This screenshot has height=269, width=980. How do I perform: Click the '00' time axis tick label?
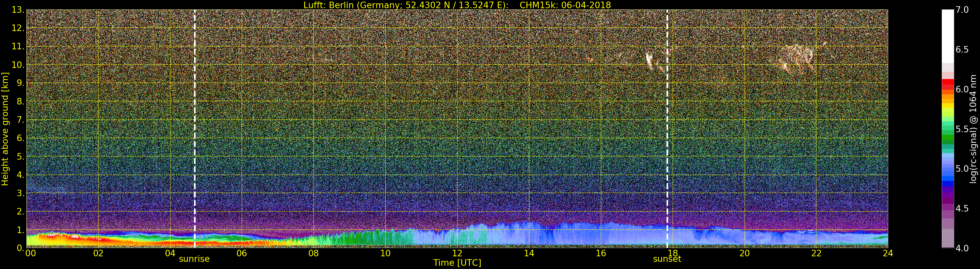[x=31, y=253]
